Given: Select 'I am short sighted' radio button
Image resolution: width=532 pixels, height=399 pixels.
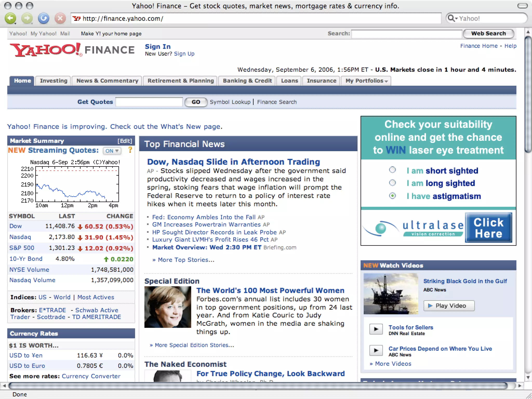Looking at the screenshot, I should pos(392,170).
